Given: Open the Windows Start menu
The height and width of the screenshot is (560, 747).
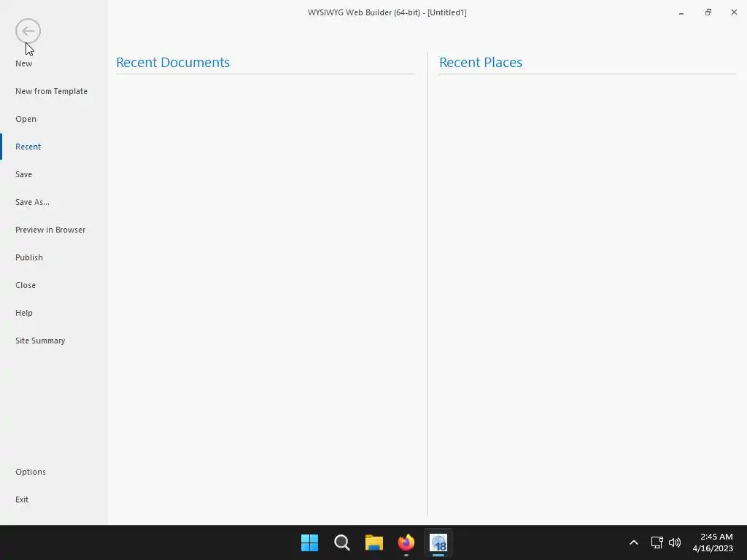Looking at the screenshot, I should [x=309, y=542].
